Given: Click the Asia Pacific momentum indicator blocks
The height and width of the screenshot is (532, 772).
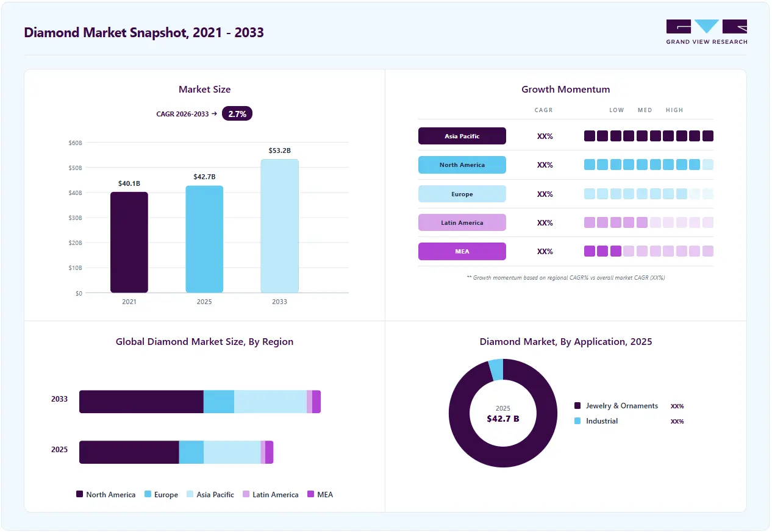Looking at the screenshot, I should pos(649,136).
